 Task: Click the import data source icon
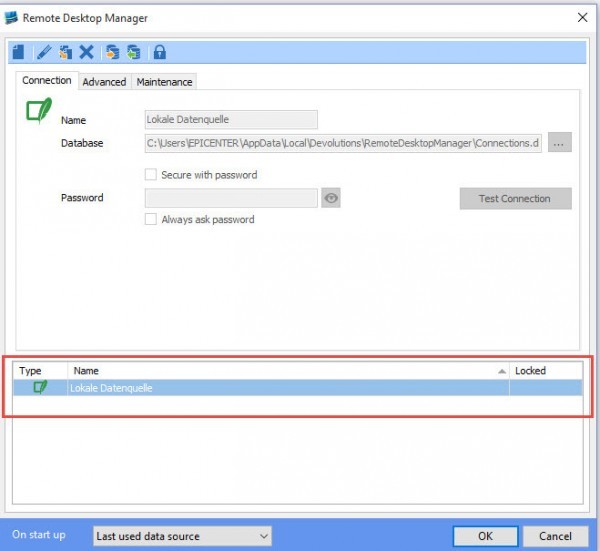pyautogui.click(x=113, y=52)
